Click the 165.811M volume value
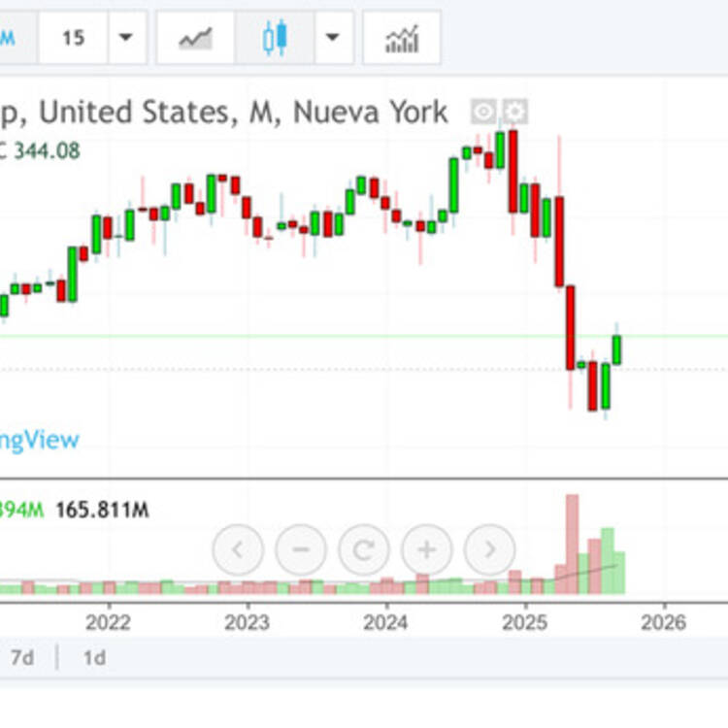This screenshot has width=728, height=728. pyautogui.click(x=102, y=510)
